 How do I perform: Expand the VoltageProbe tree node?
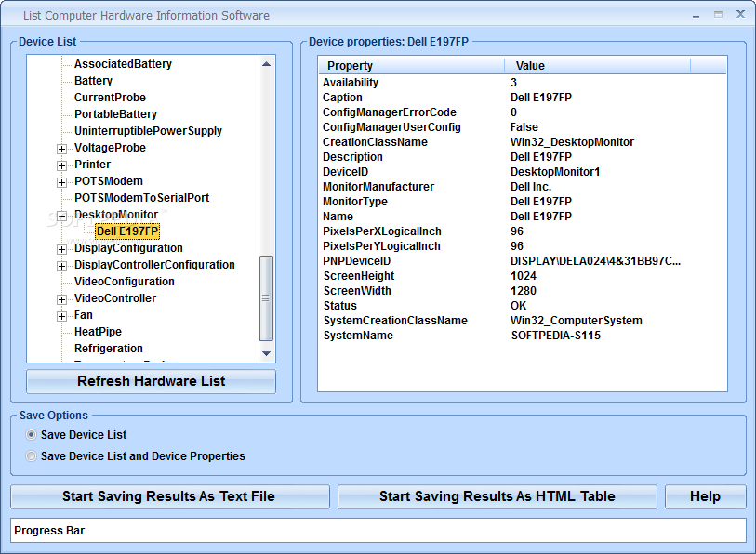pyautogui.click(x=61, y=149)
